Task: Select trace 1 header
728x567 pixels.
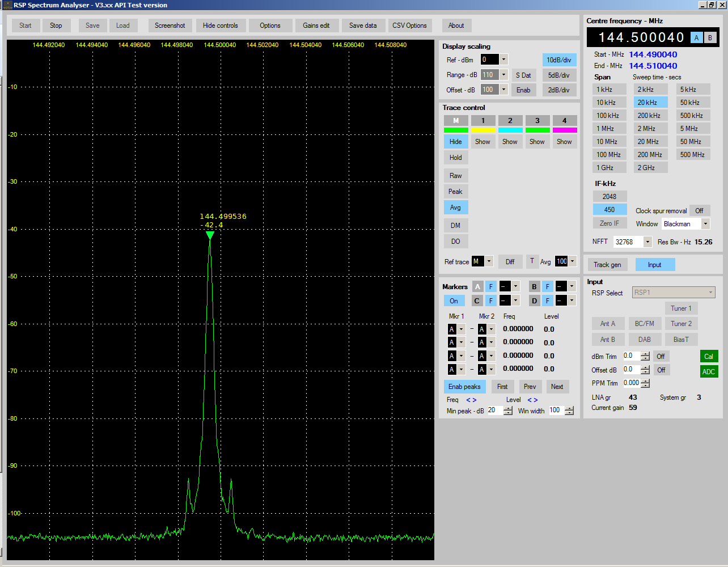Action: [x=483, y=121]
